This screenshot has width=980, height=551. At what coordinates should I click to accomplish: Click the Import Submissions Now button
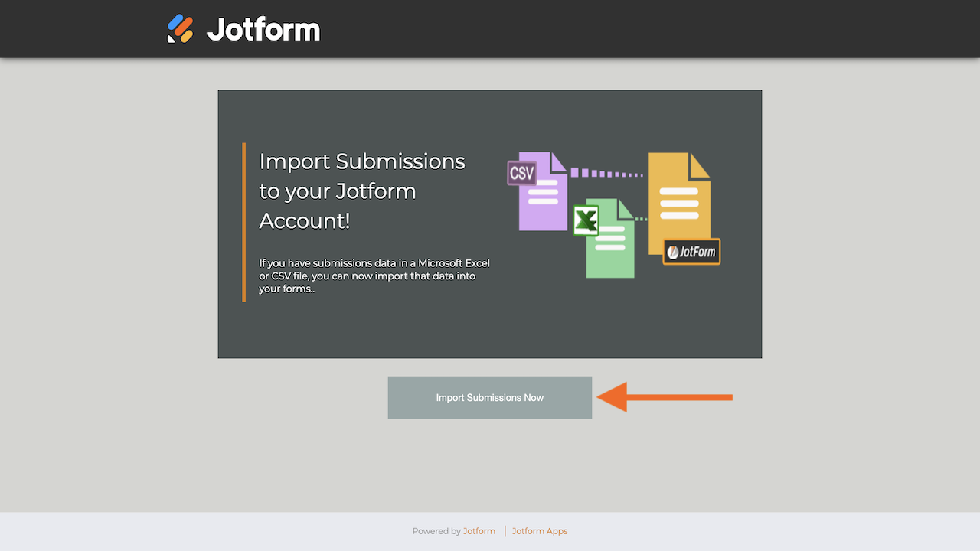click(490, 397)
